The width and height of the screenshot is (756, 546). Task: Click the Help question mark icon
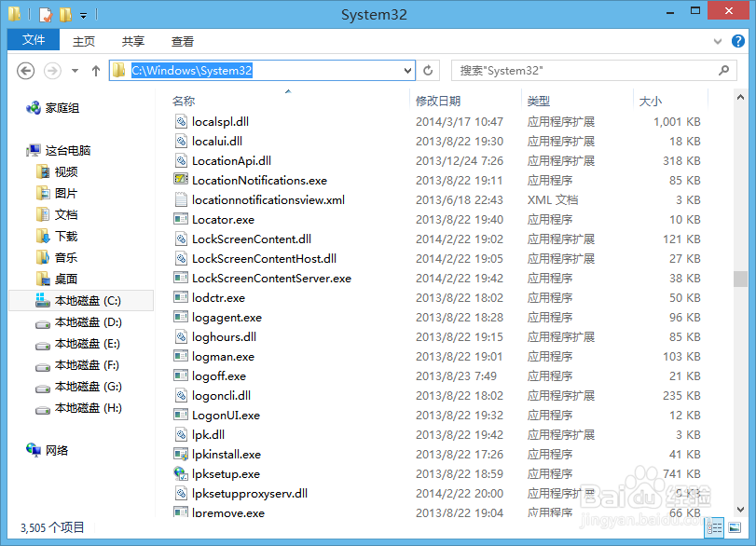[737, 41]
